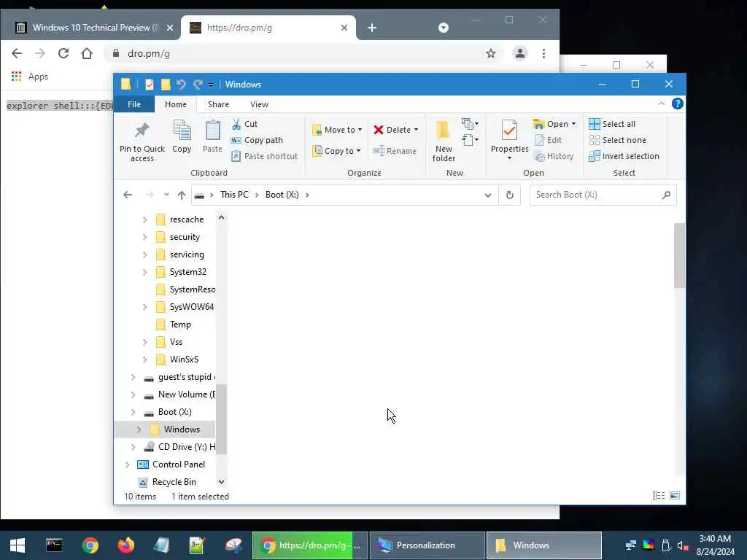
Task: Open Recent locations dropdown arrow
Action: [x=166, y=195]
